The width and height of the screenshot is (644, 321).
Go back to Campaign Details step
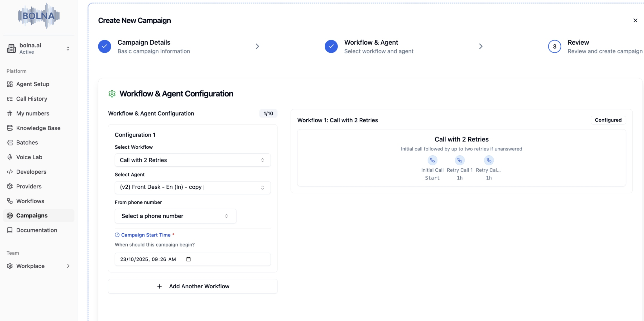click(144, 46)
